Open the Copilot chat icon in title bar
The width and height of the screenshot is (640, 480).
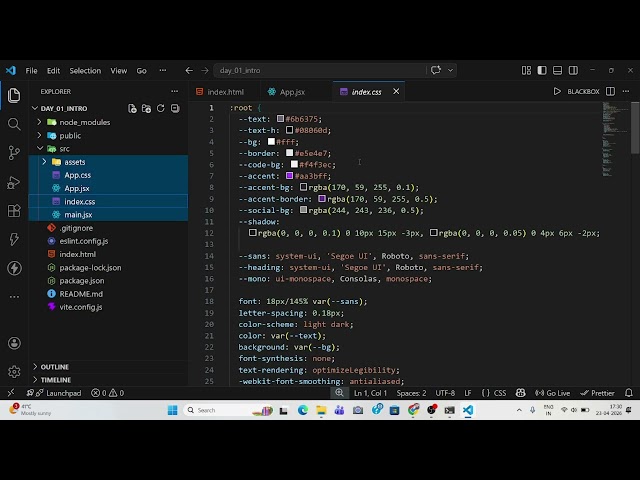(x=436, y=70)
